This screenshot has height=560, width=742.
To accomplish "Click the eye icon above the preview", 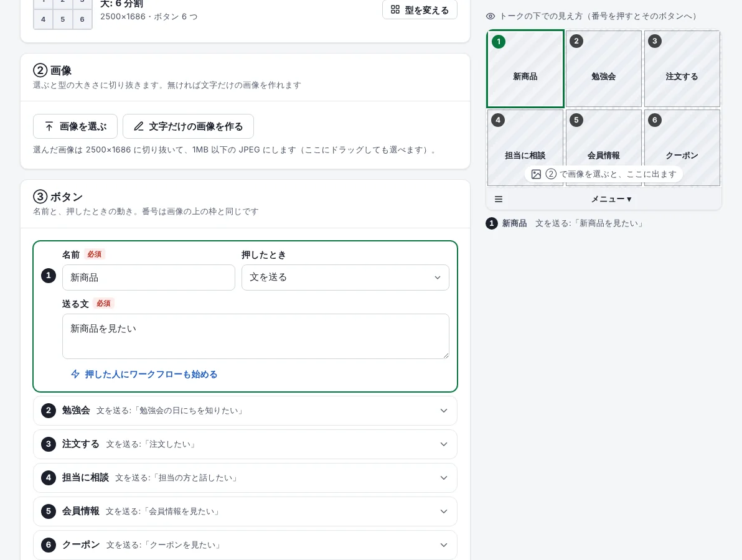I will (491, 16).
